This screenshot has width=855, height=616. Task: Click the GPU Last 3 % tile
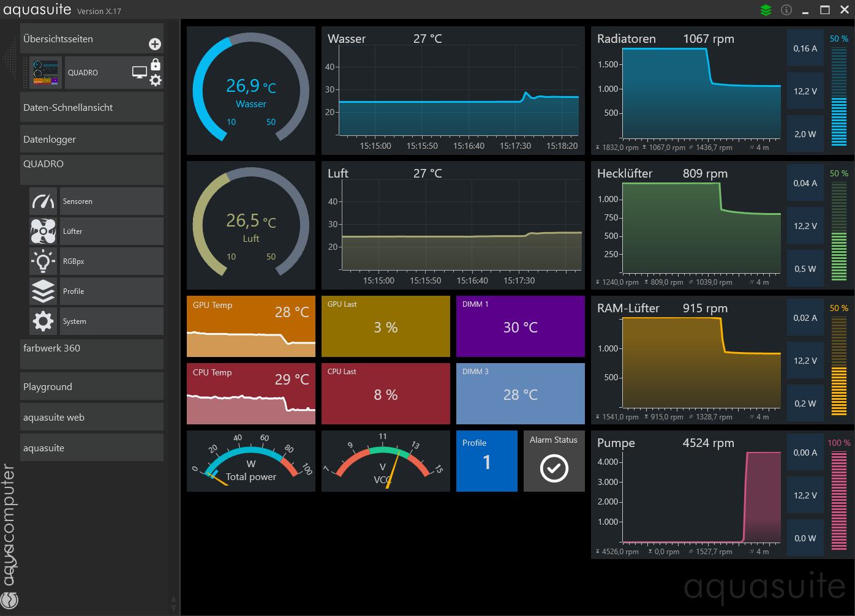pyautogui.click(x=386, y=326)
